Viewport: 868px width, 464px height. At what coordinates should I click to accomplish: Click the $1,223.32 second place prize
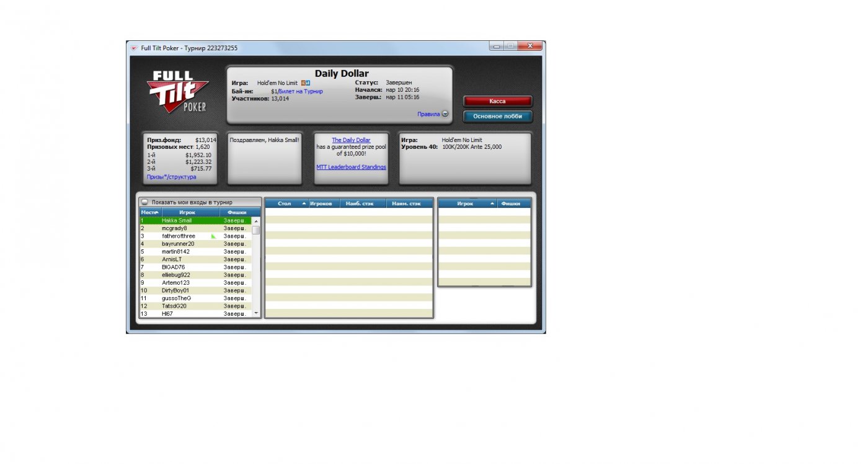pos(198,162)
